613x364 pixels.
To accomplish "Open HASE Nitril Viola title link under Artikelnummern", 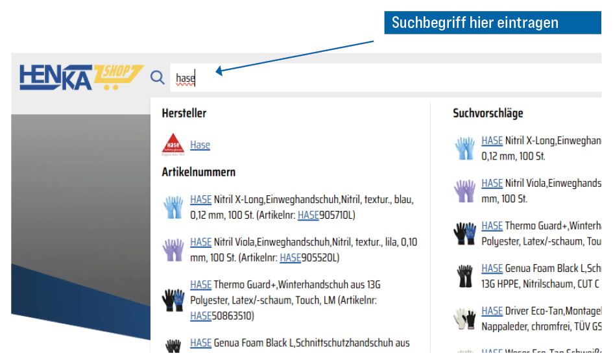I will point(200,242).
